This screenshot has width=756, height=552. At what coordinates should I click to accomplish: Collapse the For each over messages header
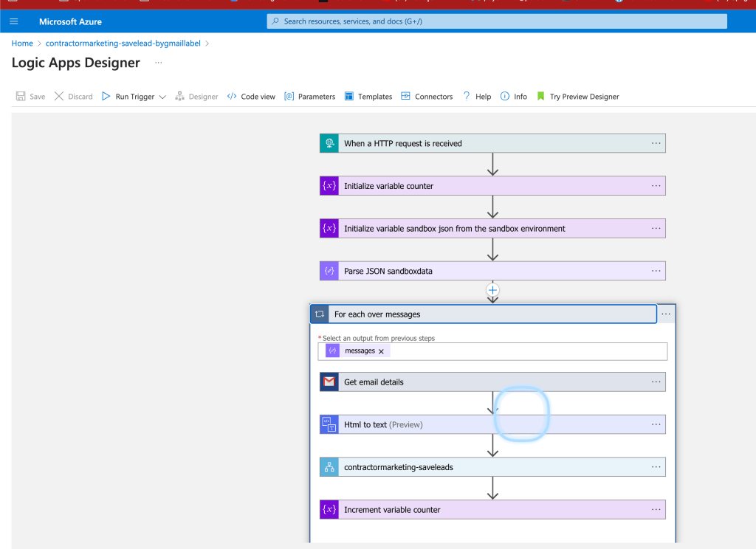tap(484, 314)
